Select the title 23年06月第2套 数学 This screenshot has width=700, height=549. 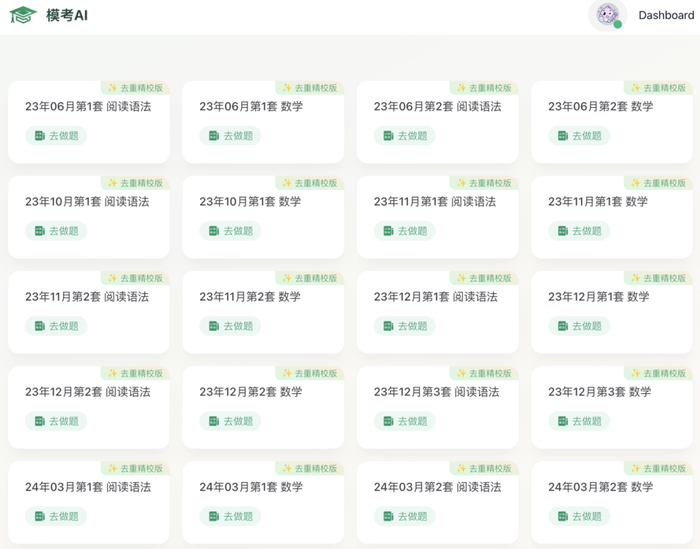(x=601, y=106)
